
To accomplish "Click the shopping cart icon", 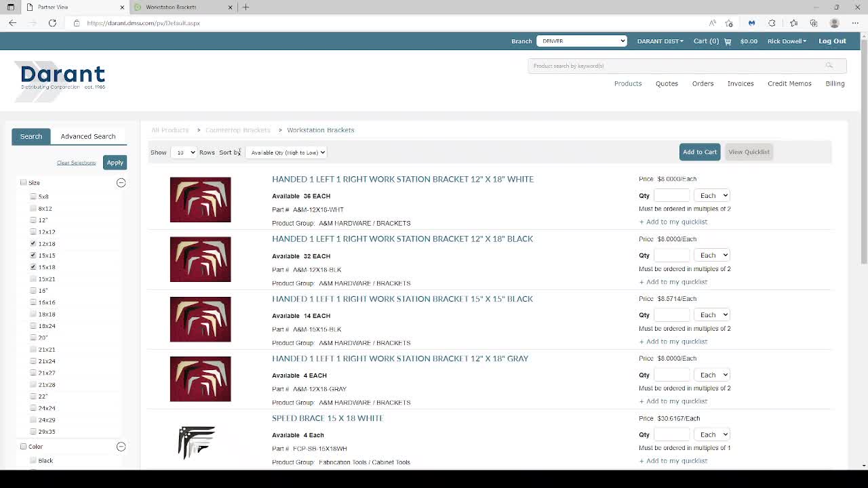I will point(728,41).
